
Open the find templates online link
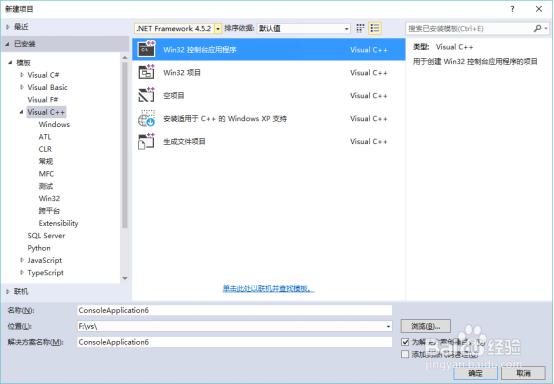(x=268, y=289)
